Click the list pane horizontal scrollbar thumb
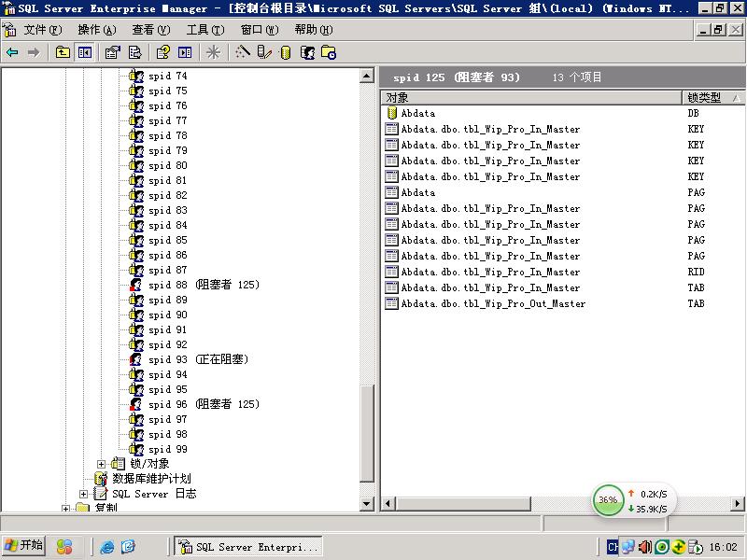Image resolution: width=747 pixels, height=560 pixels. [x=462, y=503]
